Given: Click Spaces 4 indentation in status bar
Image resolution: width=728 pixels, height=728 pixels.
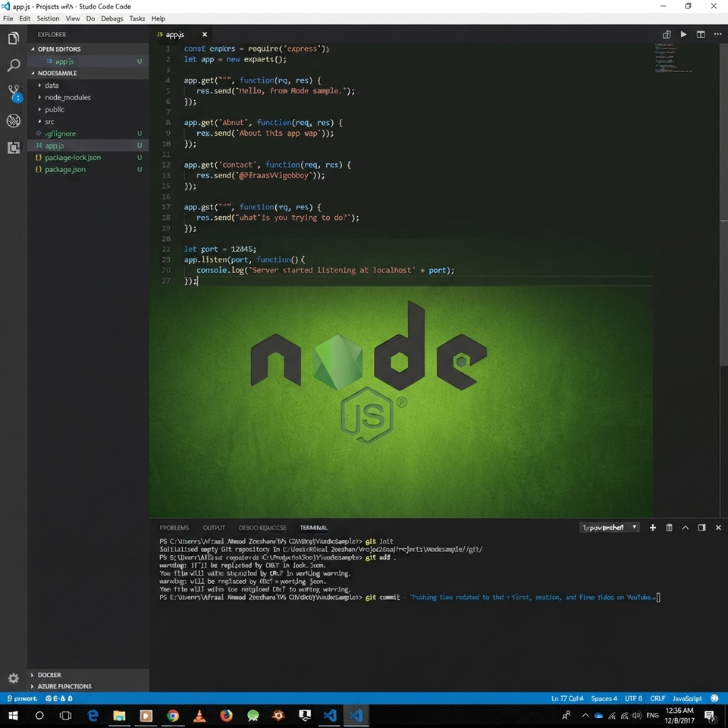Looking at the screenshot, I should point(604,698).
